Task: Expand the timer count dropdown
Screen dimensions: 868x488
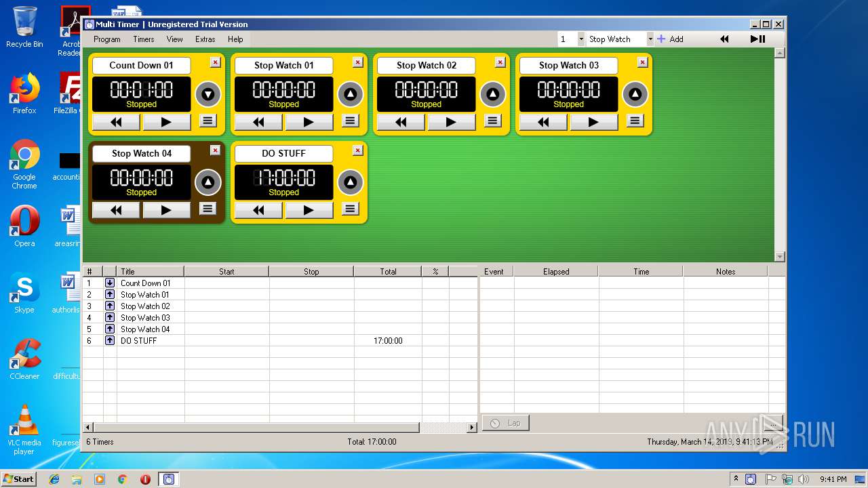Action: (x=581, y=39)
